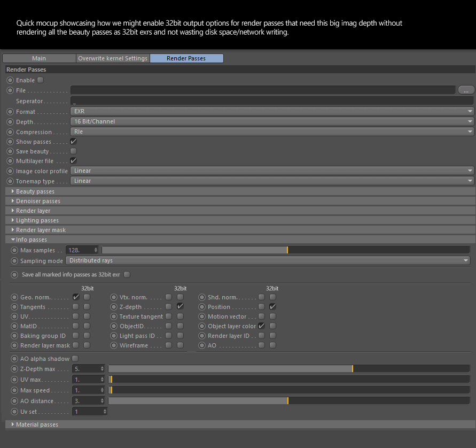The image size is (476, 448).
Task: Enable the Motion vector pass checkbox
Action: point(261,316)
